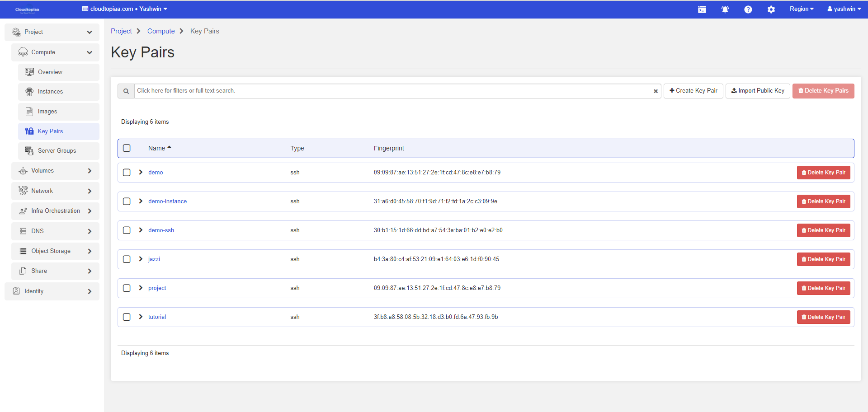Open Instances in the sidebar
Image resolution: width=868 pixels, height=412 pixels.
tap(50, 92)
